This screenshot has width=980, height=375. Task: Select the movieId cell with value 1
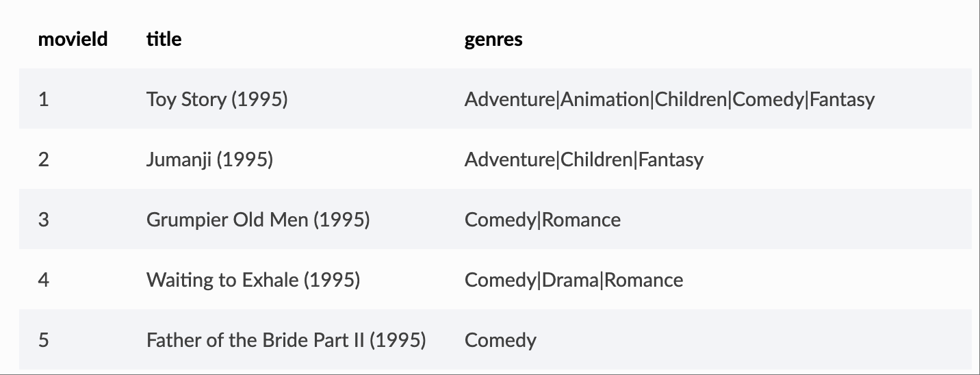click(x=44, y=99)
